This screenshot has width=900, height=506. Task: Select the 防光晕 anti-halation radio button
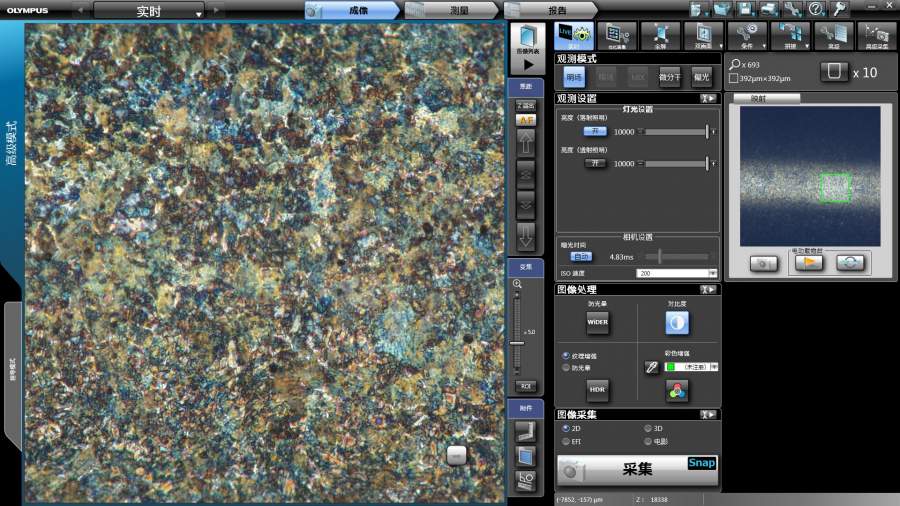(566, 368)
